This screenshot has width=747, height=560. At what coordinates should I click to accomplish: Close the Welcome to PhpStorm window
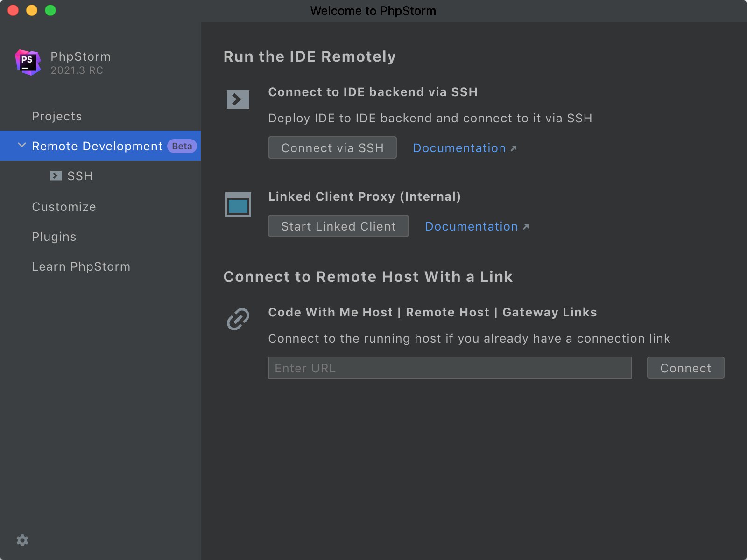tap(13, 10)
